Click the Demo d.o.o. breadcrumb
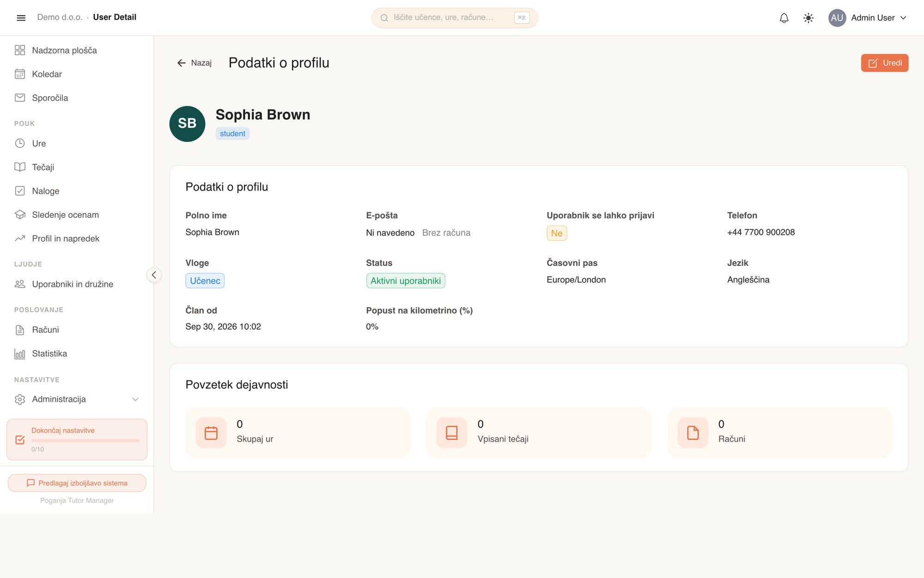The image size is (924, 578). [60, 17]
